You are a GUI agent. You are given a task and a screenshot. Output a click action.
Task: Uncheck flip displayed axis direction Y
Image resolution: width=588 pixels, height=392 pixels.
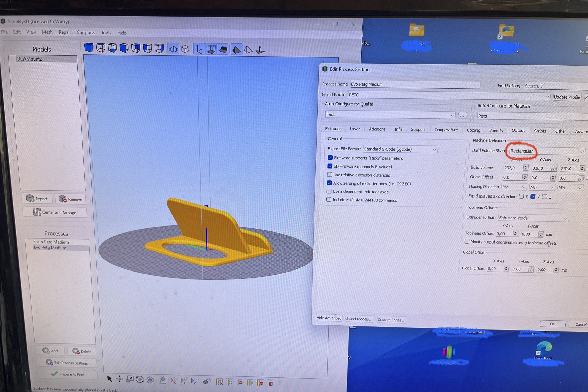(x=533, y=197)
